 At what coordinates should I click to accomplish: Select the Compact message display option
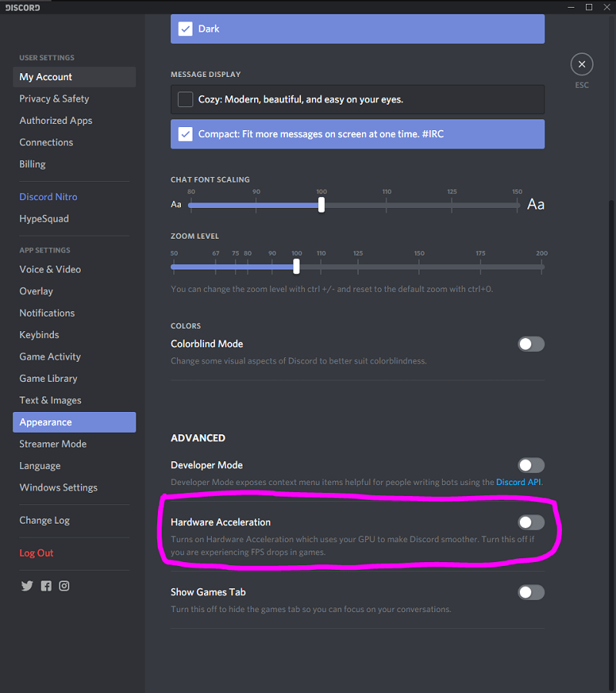[x=357, y=134]
